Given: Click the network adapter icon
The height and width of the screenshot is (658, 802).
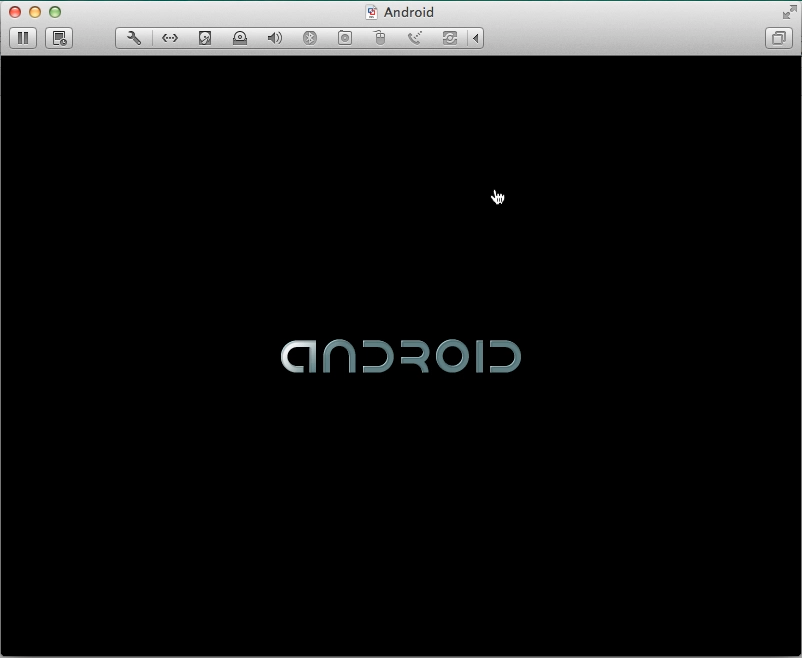Looking at the screenshot, I should point(170,38).
